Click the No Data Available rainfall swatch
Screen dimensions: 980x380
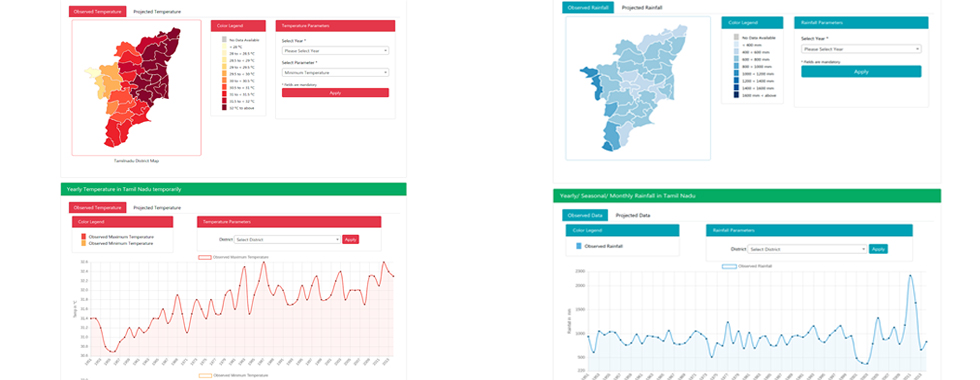pyautogui.click(x=736, y=38)
